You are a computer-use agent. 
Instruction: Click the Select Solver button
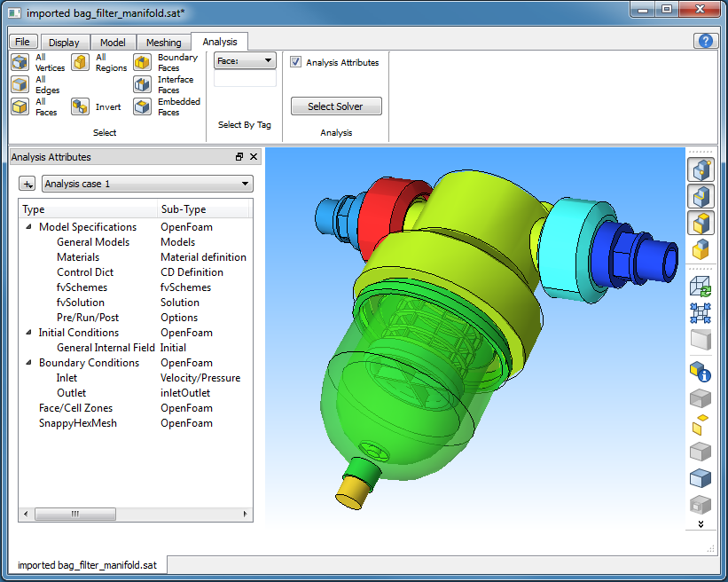point(335,106)
